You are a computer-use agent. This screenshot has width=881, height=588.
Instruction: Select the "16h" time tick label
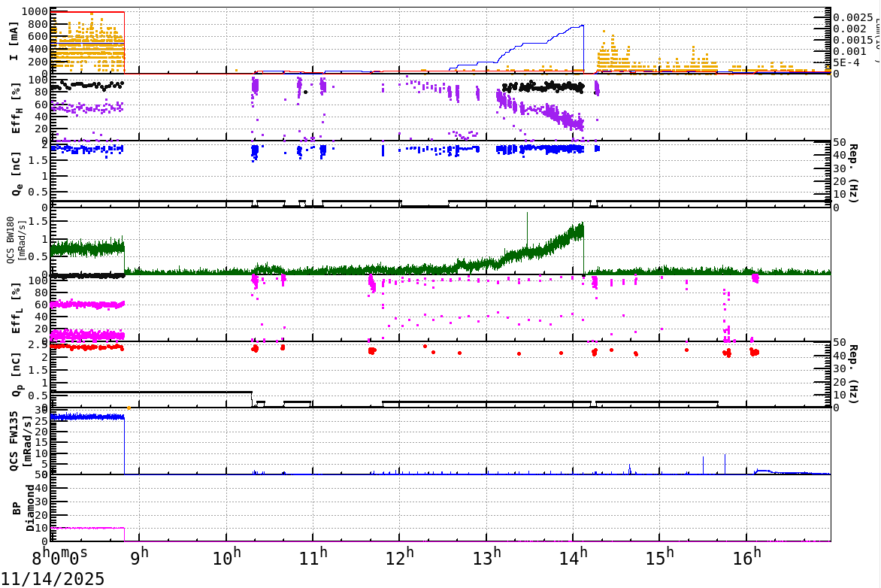[x=746, y=556]
